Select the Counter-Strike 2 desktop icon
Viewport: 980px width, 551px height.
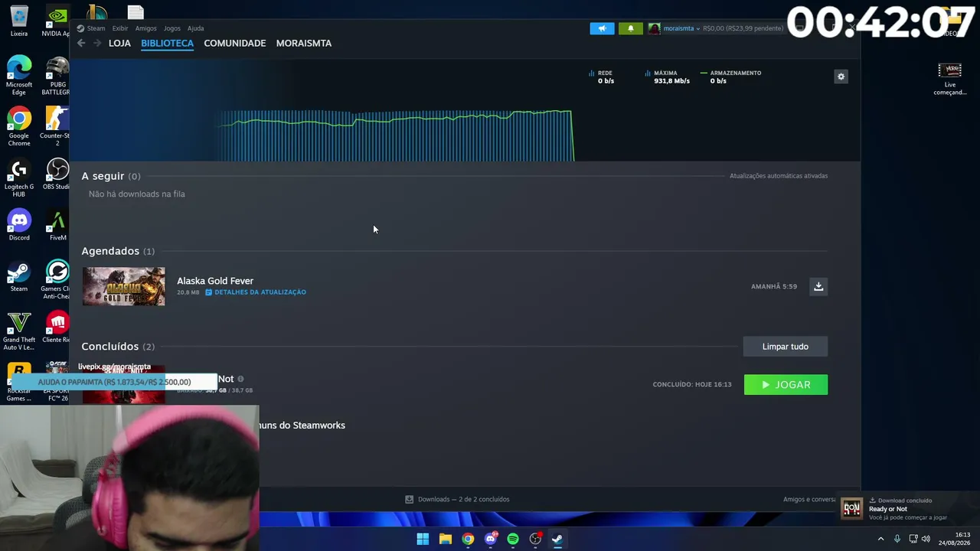(x=57, y=126)
